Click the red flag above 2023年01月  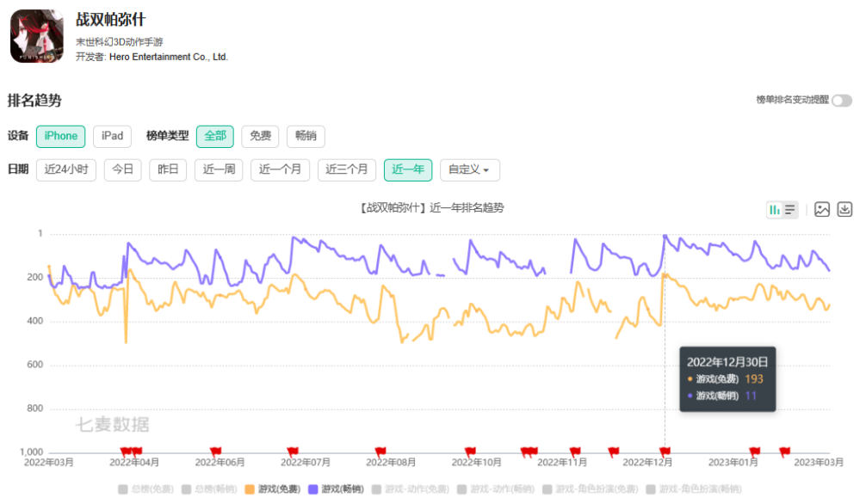[754, 452]
